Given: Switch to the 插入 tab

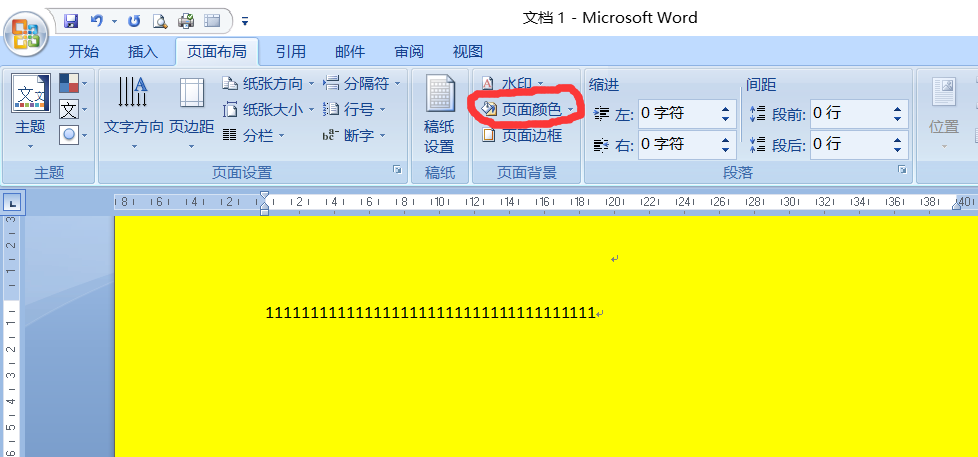Looking at the screenshot, I should point(143,52).
